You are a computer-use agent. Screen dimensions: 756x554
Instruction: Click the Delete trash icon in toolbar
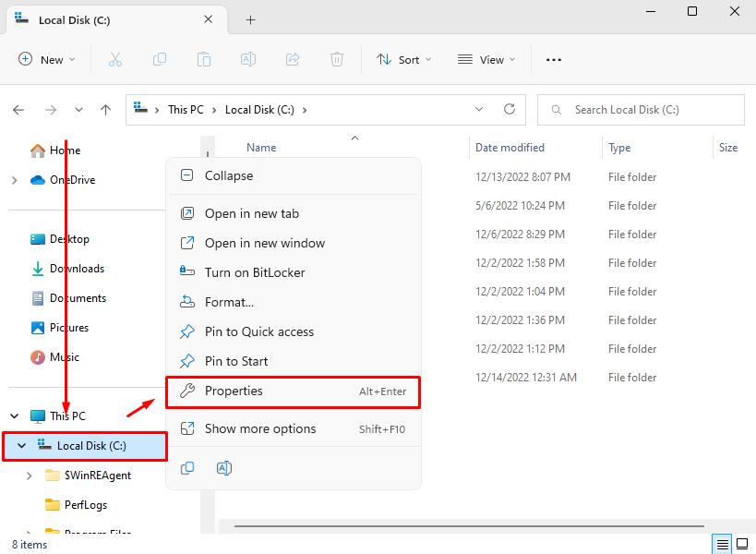(337, 59)
